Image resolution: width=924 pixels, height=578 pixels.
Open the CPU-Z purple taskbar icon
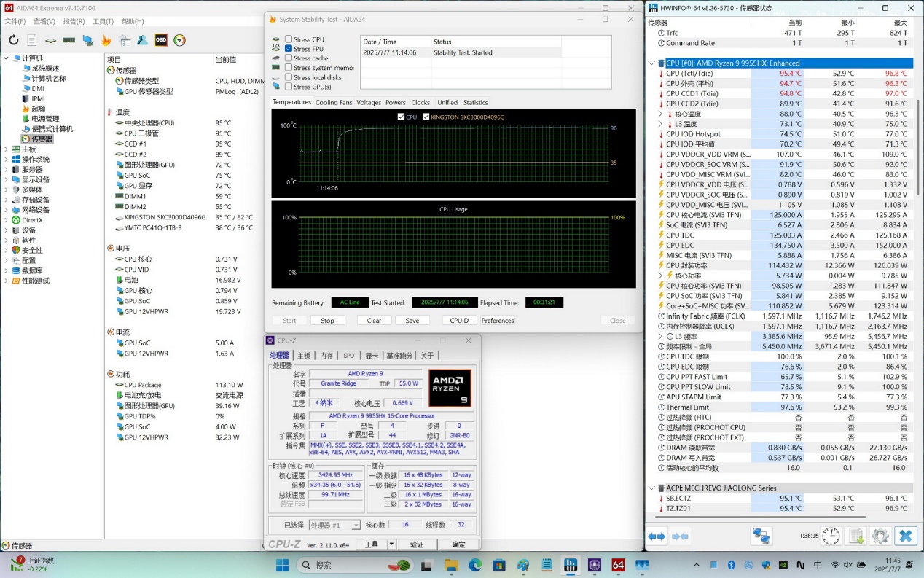595,565
